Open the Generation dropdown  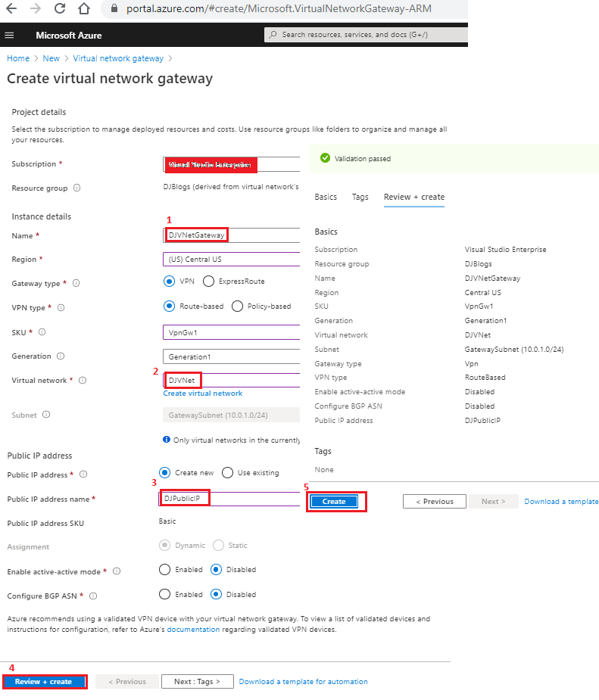pos(232,356)
